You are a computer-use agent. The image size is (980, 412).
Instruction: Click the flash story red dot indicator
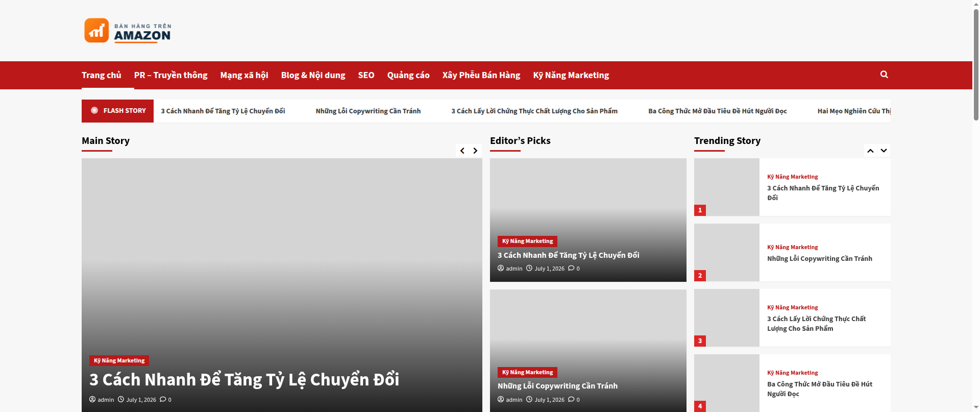pyautogui.click(x=94, y=110)
